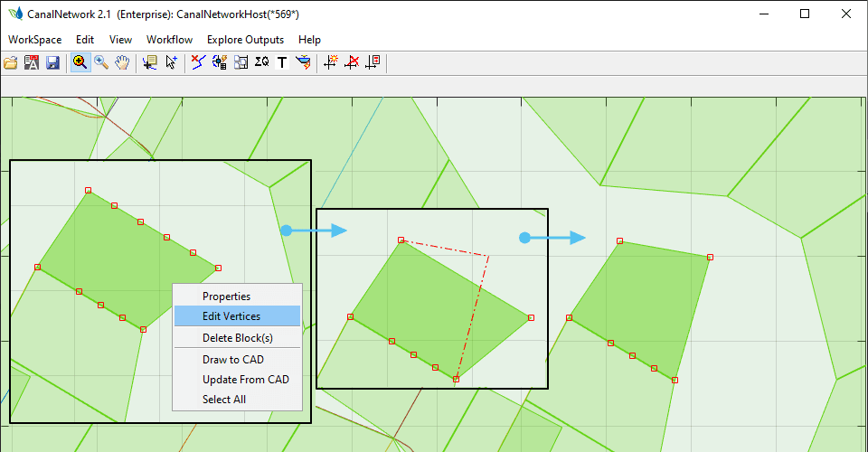Click the delete point red X icon
Image resolution: width=868 pixels, height=452 pixels.
[352, 62]
